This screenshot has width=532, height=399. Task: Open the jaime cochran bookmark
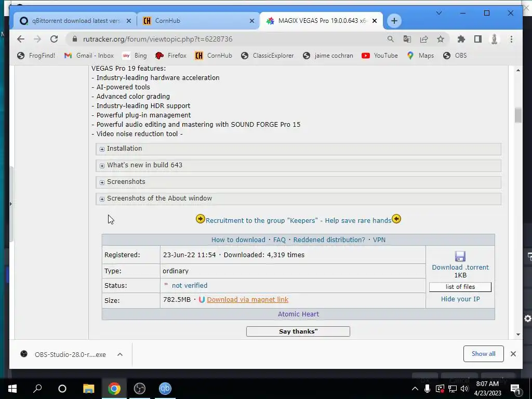(328, 55)
